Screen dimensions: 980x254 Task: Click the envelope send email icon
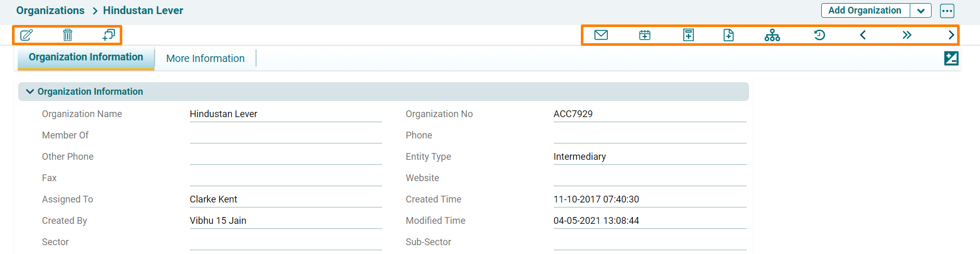pyautogui.click(x=601, y=35)
